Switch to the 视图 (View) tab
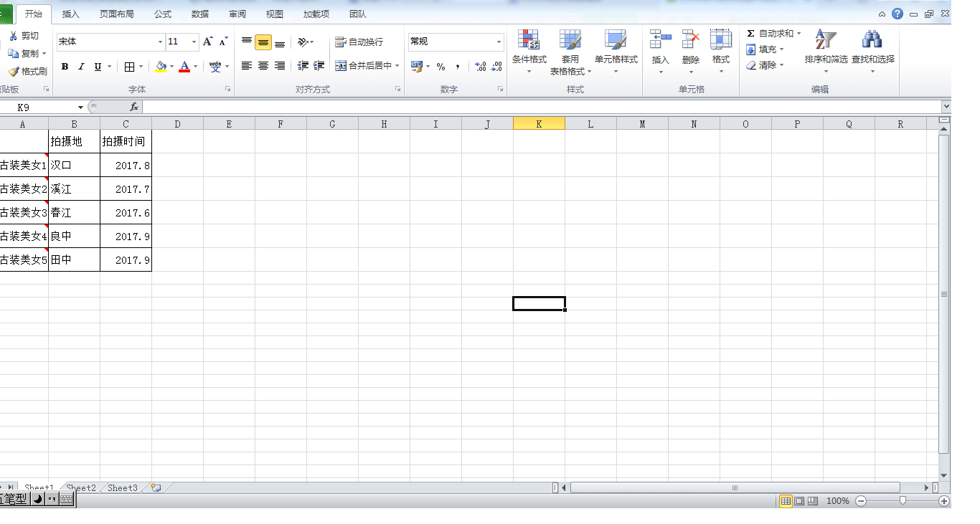Viewport: 980px width, 524px height. pyautogui.click(x=275, y=14)
